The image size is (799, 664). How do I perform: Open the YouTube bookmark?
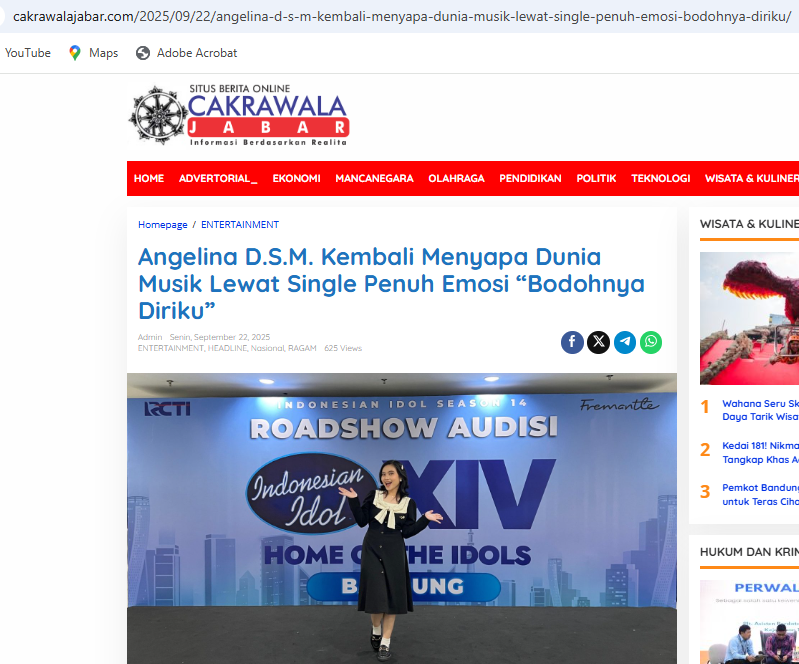pyautogui.click(x=28, y=53)
